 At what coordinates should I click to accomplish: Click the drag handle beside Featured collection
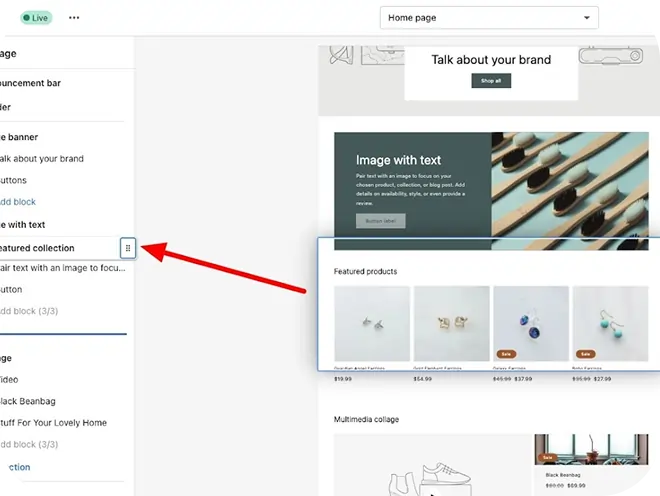[x=128, y=248]
